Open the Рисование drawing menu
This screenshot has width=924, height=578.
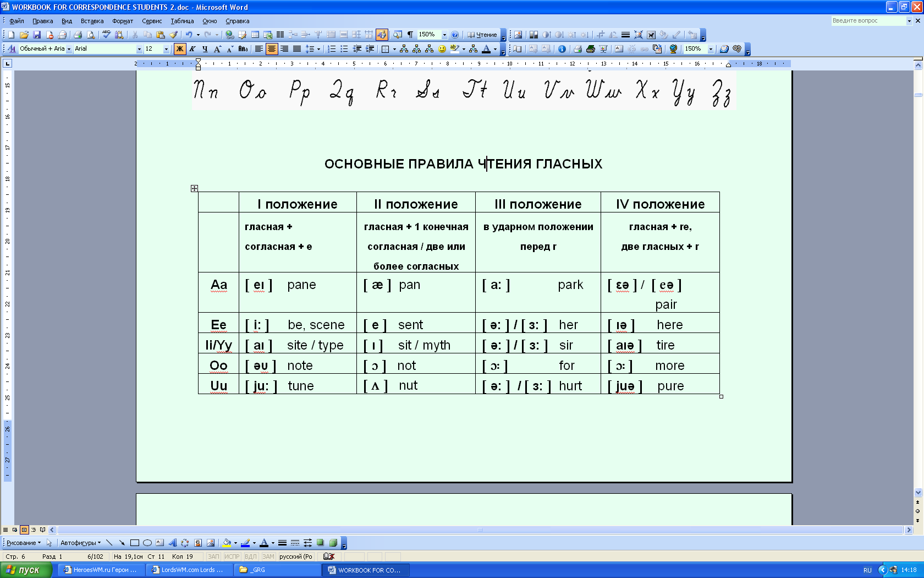[23, 543]
